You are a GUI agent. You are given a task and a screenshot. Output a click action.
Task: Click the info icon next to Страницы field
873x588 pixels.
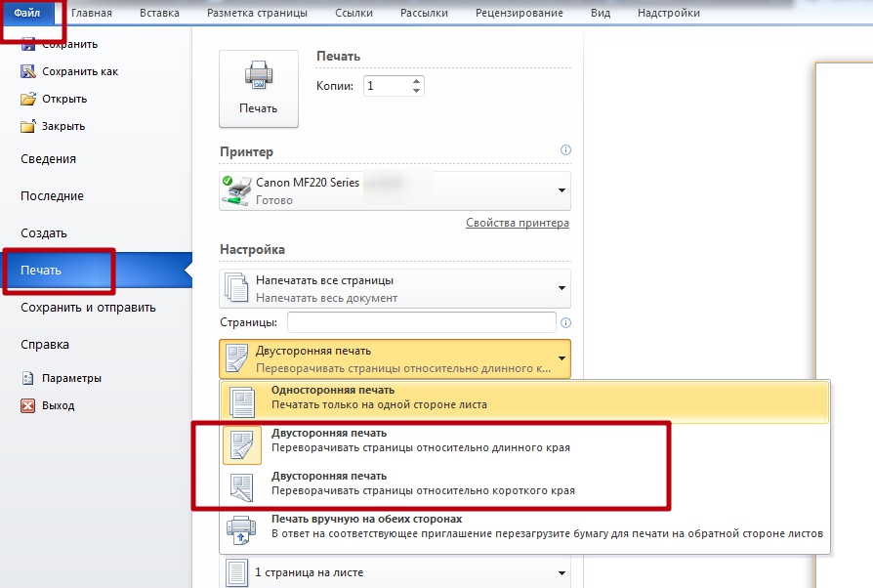click(565, 322)
